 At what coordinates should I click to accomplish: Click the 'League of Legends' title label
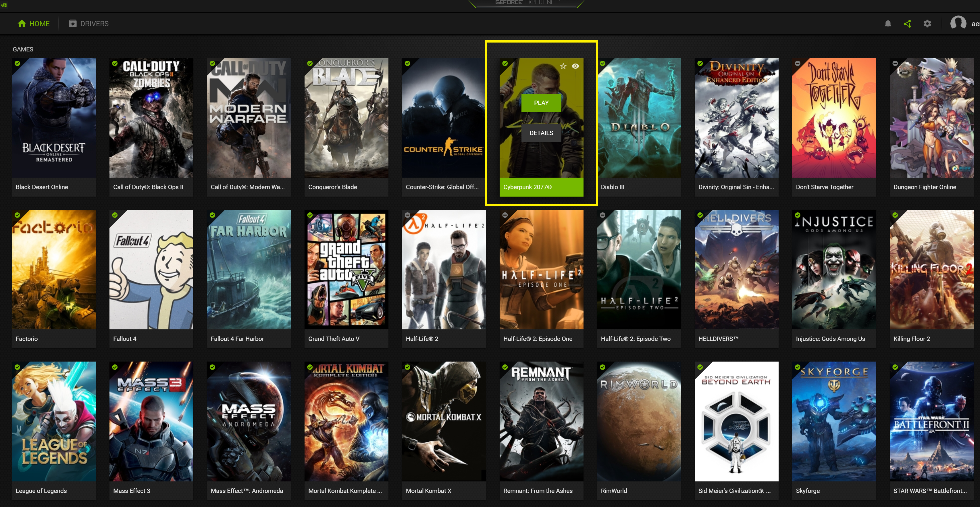[41, 491]
